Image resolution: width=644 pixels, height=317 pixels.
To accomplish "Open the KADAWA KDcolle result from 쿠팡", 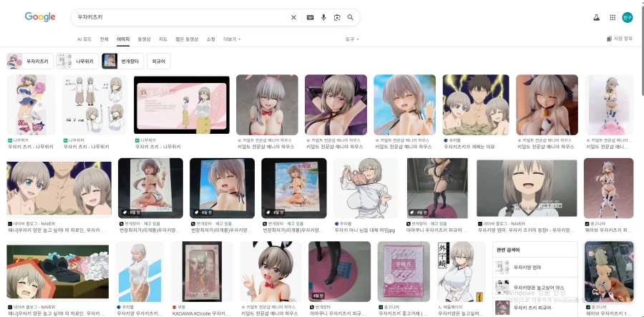I will point(201,313).
